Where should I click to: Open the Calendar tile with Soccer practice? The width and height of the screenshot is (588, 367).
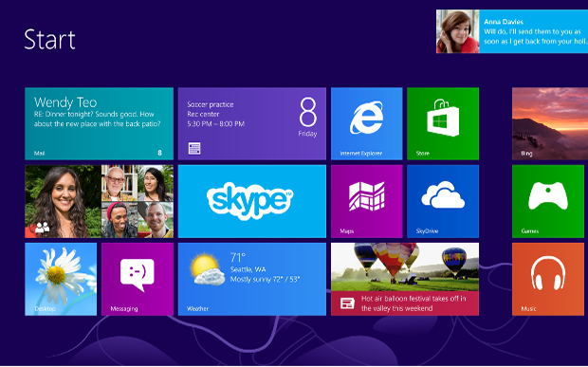[252, 123]
